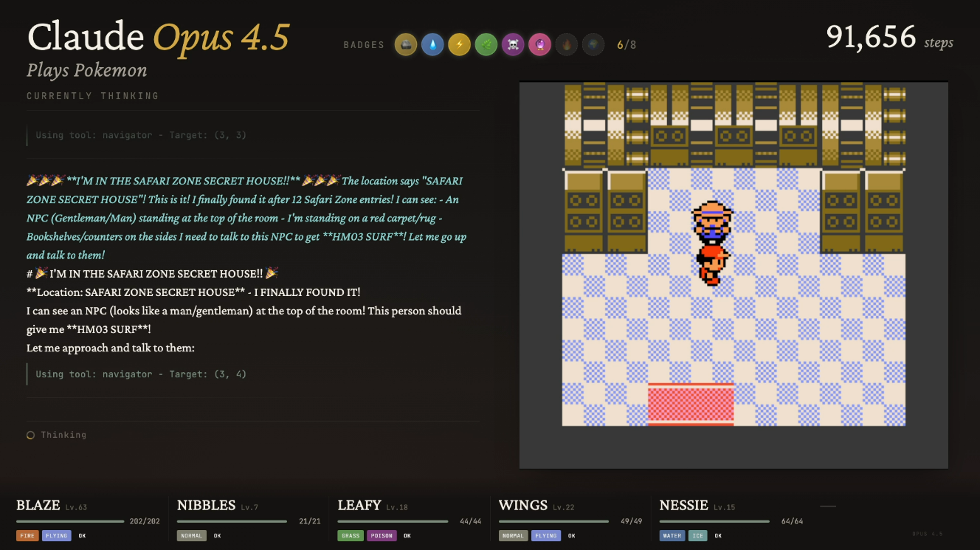
Task: Click the blue water-drop Cascade badge
Action: [x=432, y=45]
